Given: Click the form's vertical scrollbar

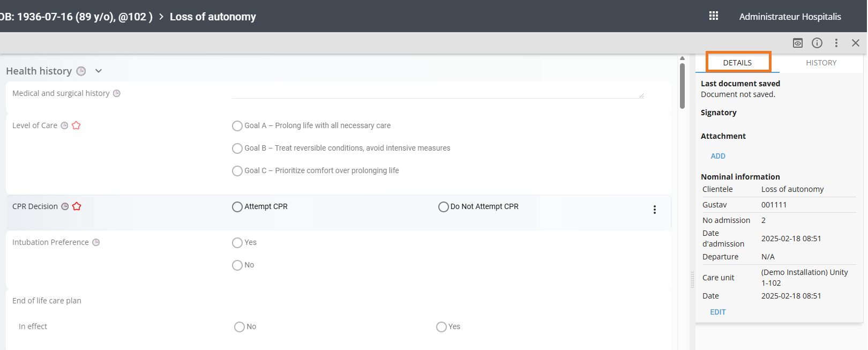Looking at the screenshot, I should point(682,86).
